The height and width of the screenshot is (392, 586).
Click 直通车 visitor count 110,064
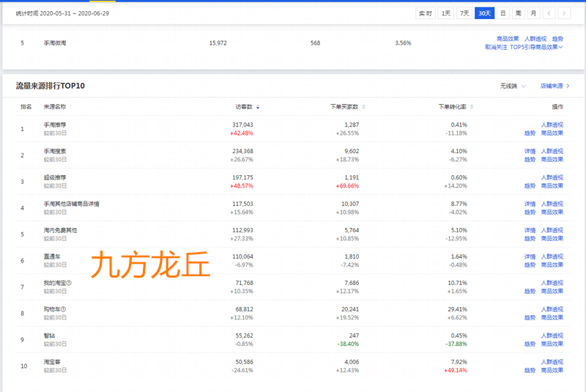pyautogui.click(x=242, y=256)
